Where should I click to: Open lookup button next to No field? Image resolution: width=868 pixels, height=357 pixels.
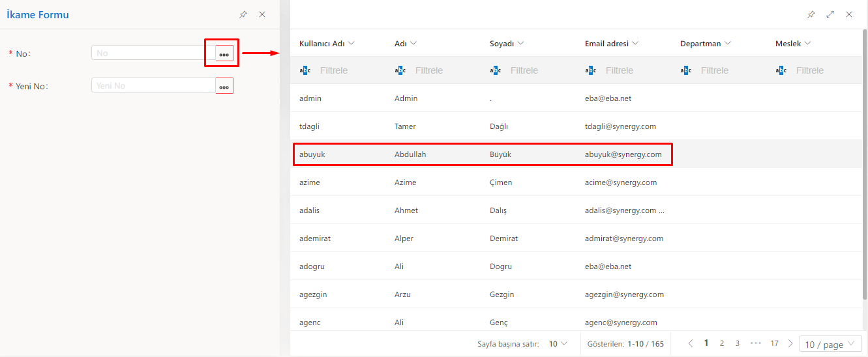[x=224, y=53]
